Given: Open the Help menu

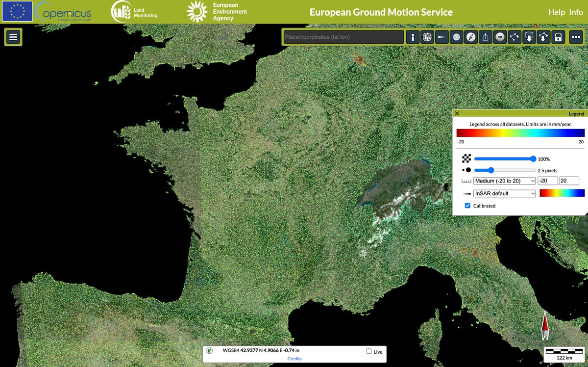Looking at the screenshot, I should (557, 12).
